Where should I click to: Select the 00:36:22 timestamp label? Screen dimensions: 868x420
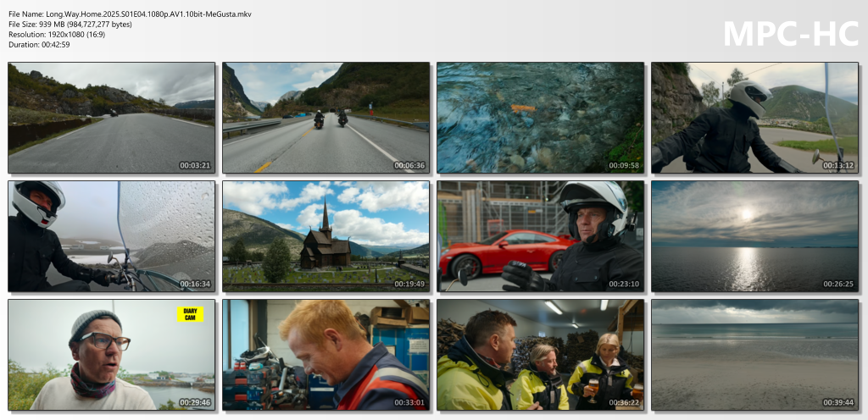click(x=623, y=403)
